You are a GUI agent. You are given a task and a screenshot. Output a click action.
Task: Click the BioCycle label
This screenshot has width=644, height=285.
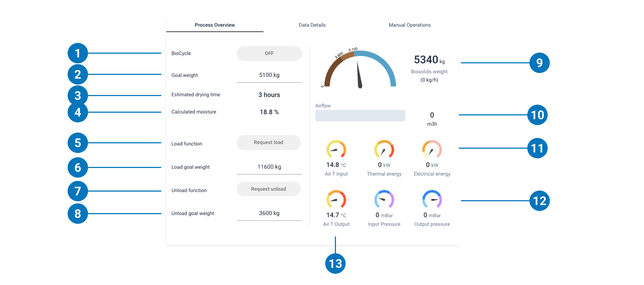click(x=181, y=53)
